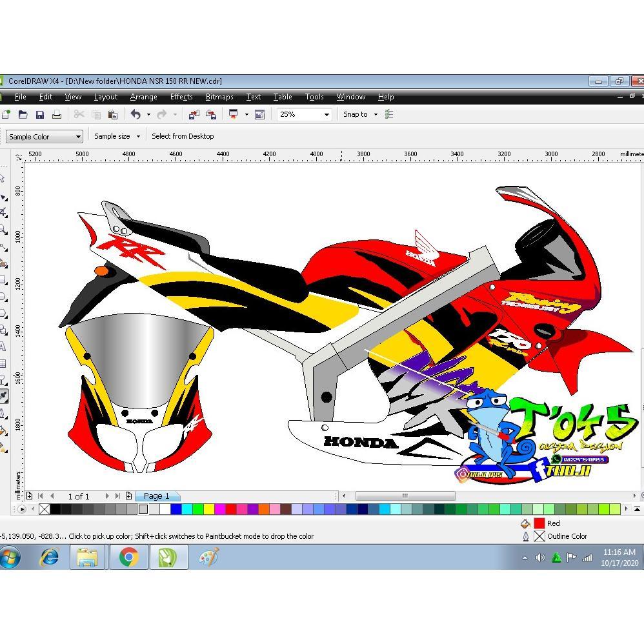This screenshot has height=644, width=644.
Task: Click the fill bucket icon in status bar
Action: tap(525, 523)
